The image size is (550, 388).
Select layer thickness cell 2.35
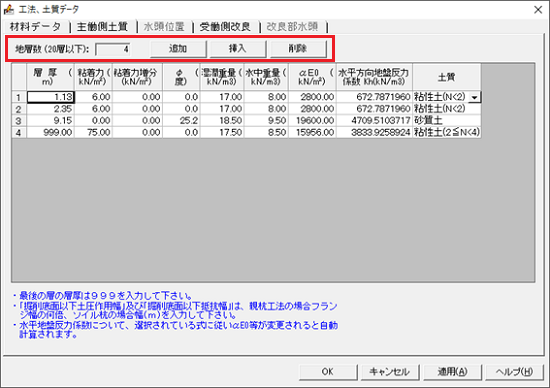click(51, 109)
